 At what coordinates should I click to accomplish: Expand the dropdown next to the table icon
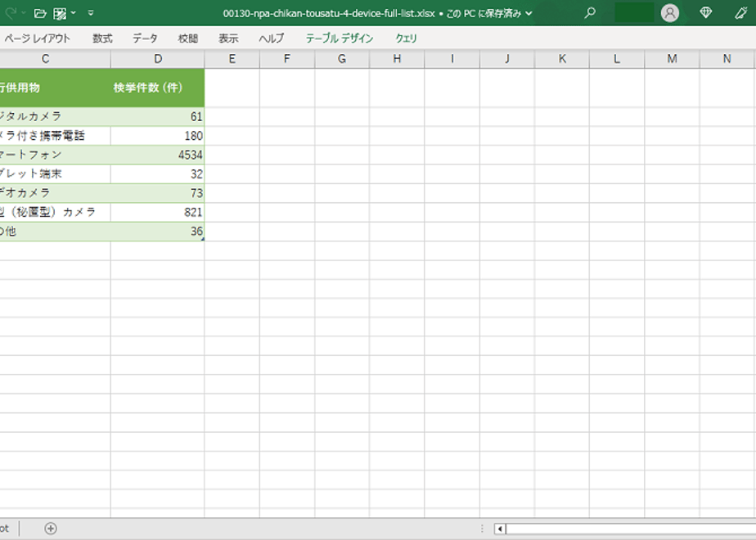[x=74, y=13]
